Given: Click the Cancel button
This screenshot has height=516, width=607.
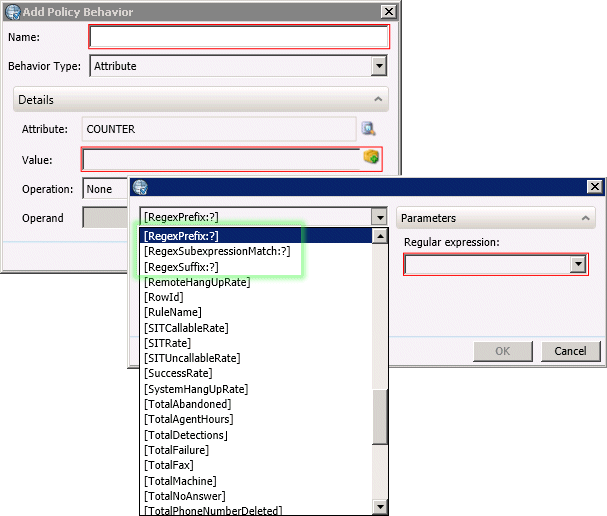Looking at the screenshot, I should 570,351.
